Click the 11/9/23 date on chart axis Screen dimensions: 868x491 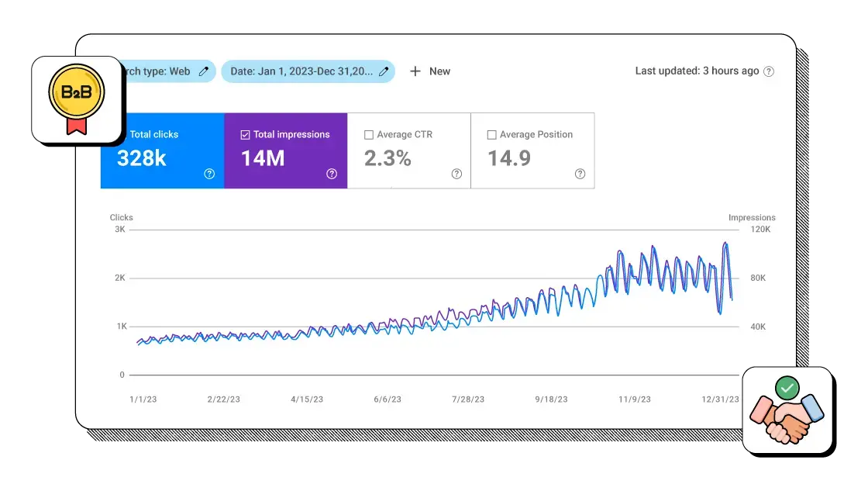(x=635, y=399)
